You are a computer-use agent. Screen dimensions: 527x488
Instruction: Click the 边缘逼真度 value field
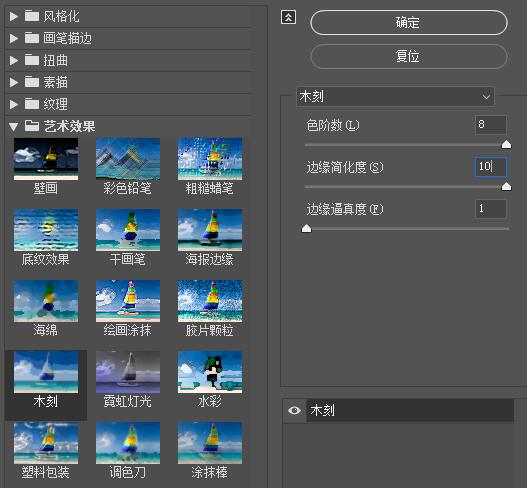coord(491,209)
